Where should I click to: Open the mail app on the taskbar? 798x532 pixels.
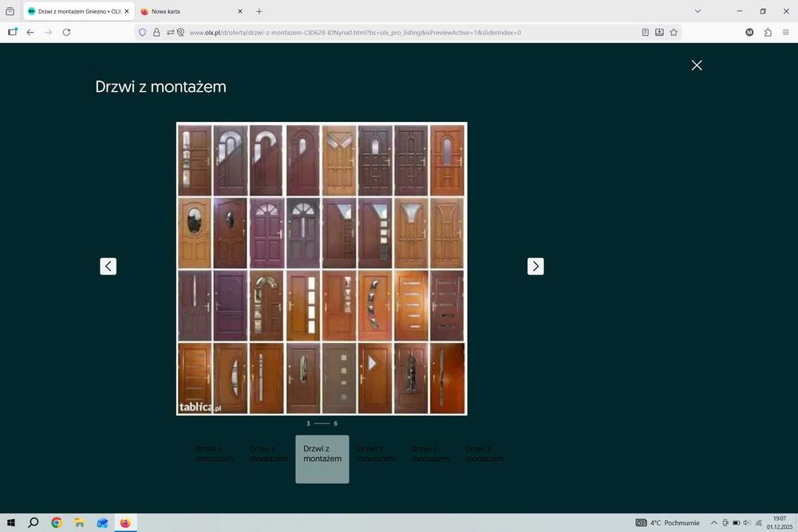(102, 523)
